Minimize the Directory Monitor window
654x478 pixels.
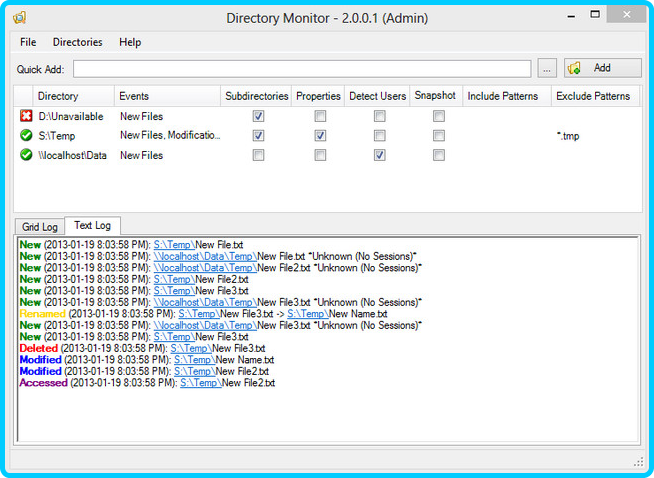click(x=571, y=16)
